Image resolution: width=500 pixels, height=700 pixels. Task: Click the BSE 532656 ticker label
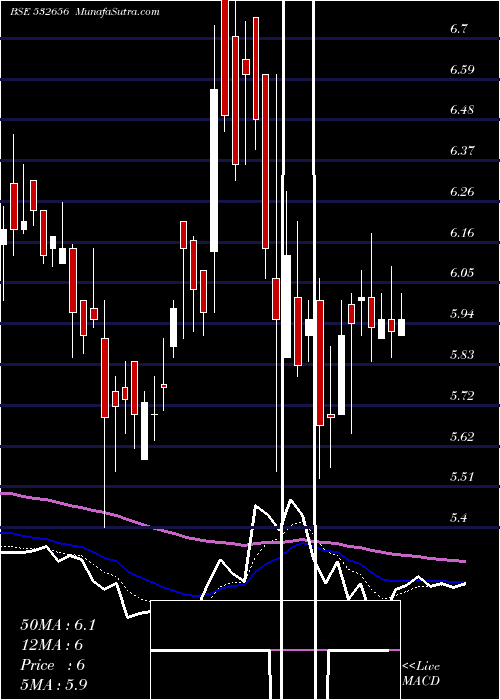[x=39, y=12]
